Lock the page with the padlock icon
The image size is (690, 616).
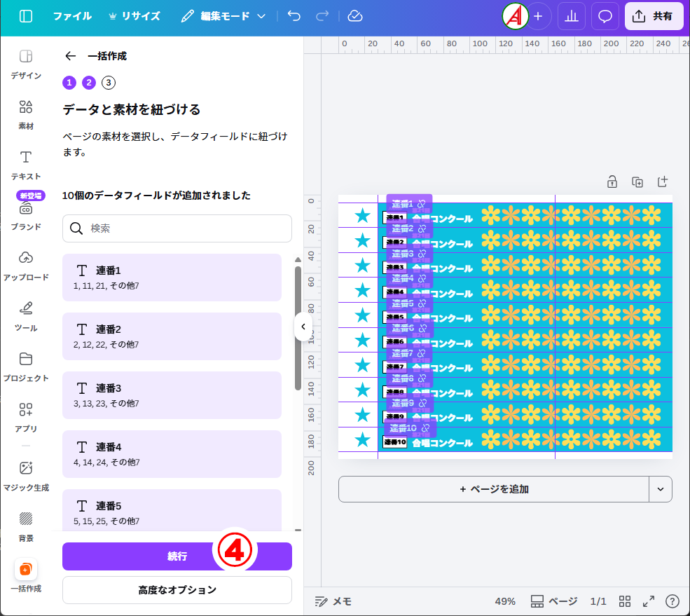coord(612,182)
